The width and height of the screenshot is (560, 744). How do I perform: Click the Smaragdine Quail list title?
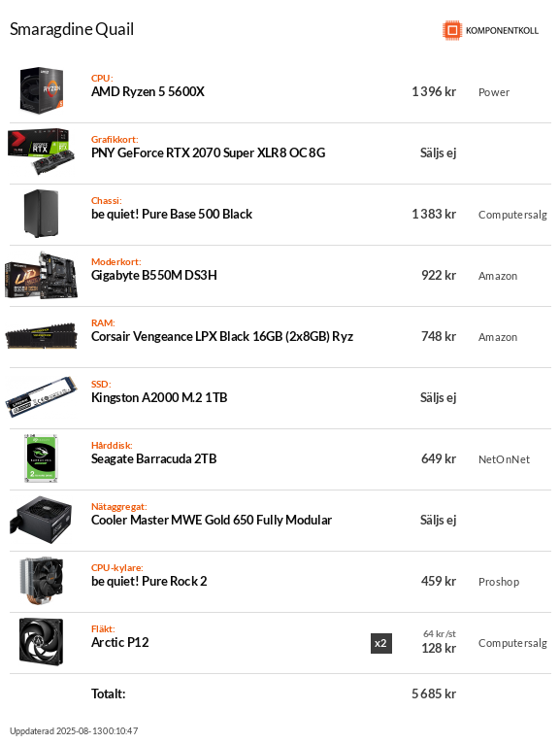pyautogui.click(x=72, y=29)
